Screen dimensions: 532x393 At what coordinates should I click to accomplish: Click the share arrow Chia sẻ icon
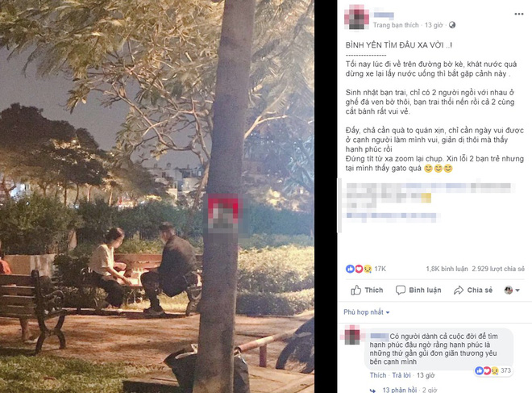coord(459,290)
